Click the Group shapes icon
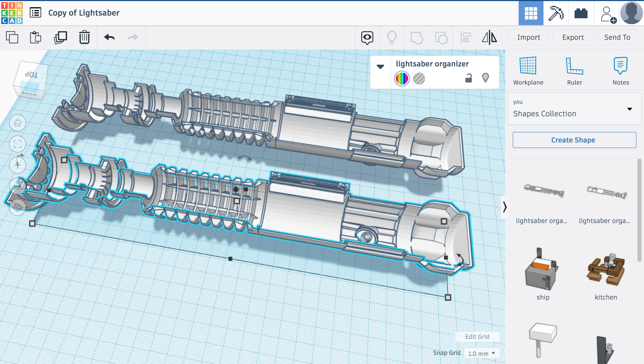Viewport: 644px width, 364px height. point(416,38)
